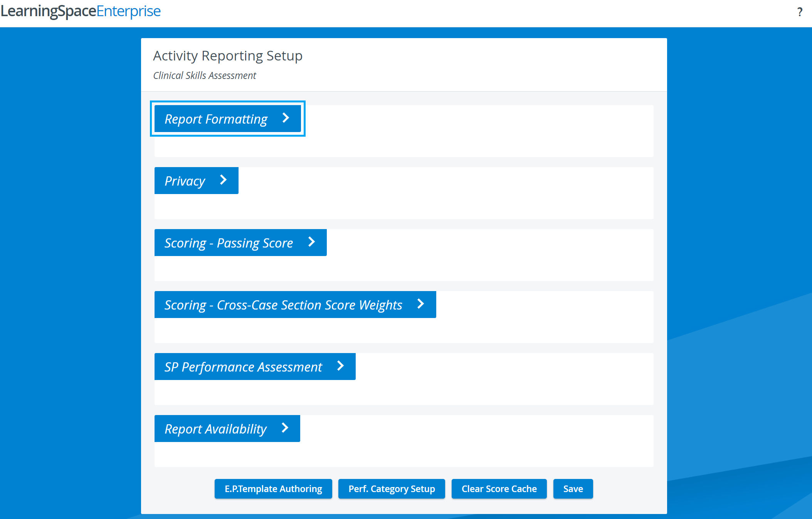The width and height of the screenshot is (812, 519).
Task: Click the SP Performance Assessment chevron
Action: [340, 366]
